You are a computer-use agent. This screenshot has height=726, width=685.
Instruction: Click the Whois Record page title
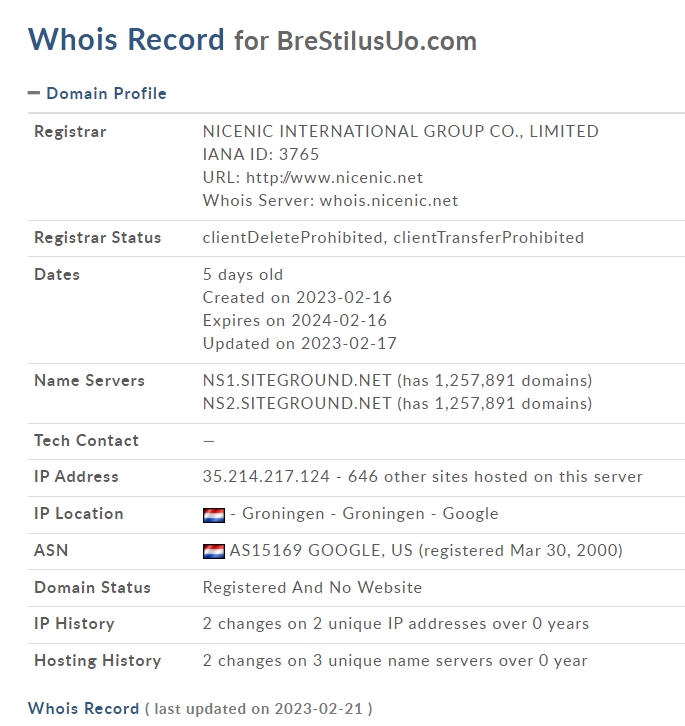[126, 39]
